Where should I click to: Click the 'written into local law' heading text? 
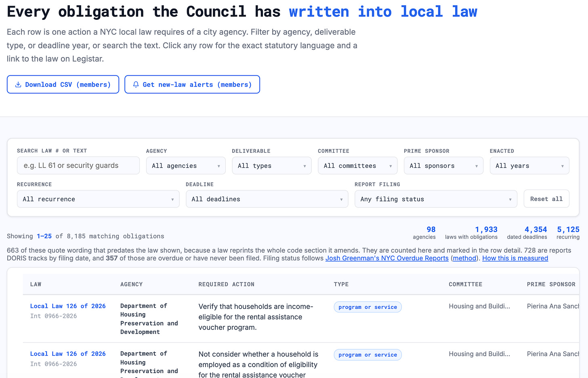click(383, 12)
